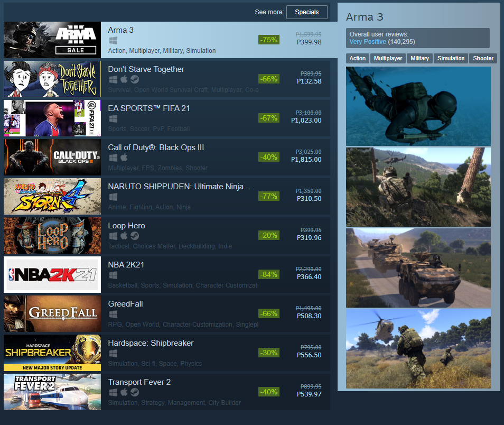The height and width of the screenshot is (425, 504).
Task: Click Windows icon under Transport Fever 2
Action: [113, 393]
